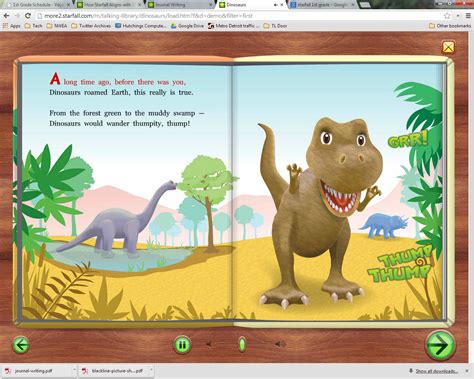The height and width of the screenshot is (379, 474).
Task: Click the THUMP THUMP sound word
Action: click(400, 265)
